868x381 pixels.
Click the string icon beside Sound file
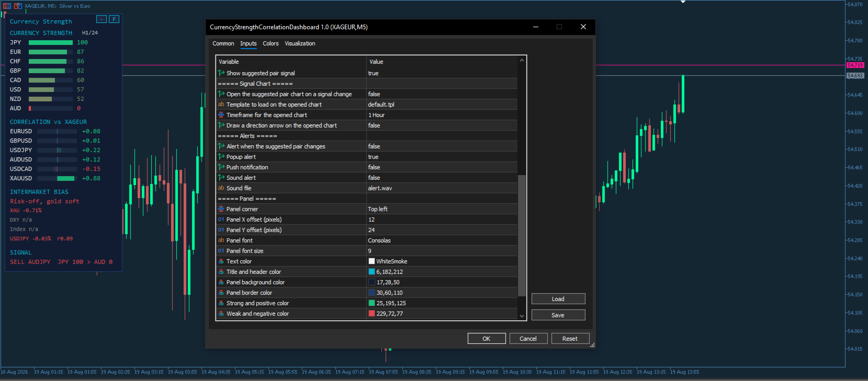[x=221, y=188]
